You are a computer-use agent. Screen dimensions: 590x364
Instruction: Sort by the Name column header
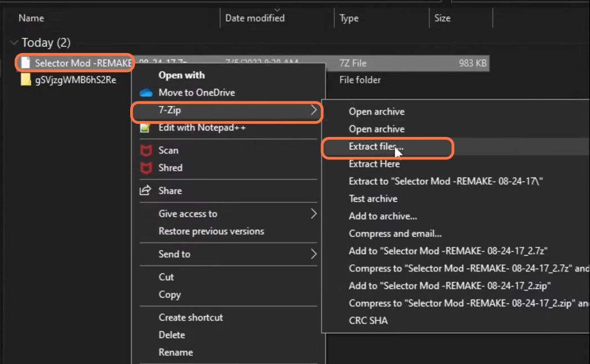[31, 18]
